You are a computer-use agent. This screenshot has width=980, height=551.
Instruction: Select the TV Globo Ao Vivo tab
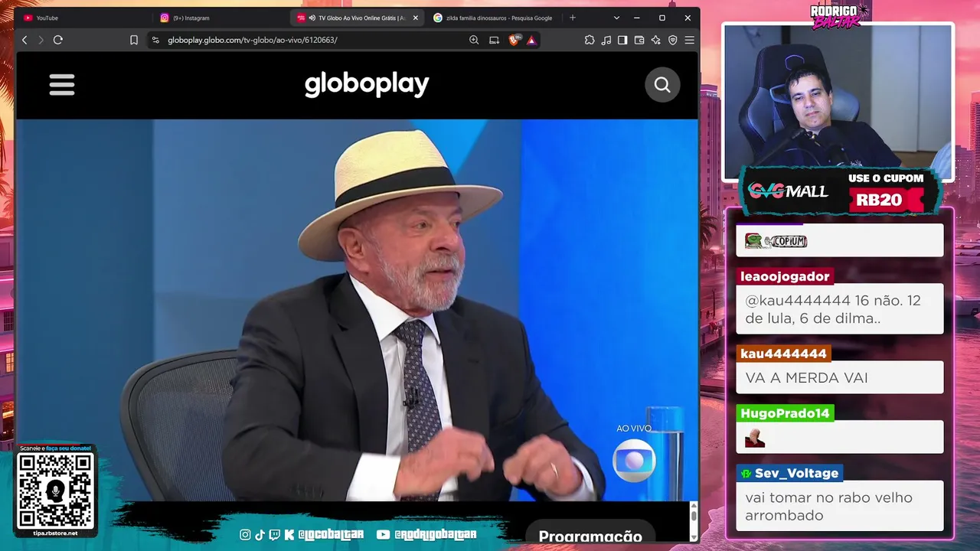click(x=358, y=18)
